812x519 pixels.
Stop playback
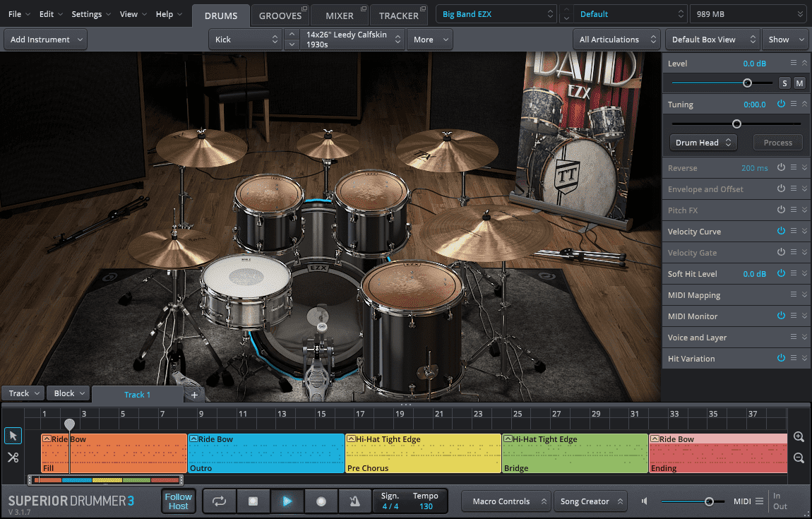pyautogui.click(x=253, y=501)
